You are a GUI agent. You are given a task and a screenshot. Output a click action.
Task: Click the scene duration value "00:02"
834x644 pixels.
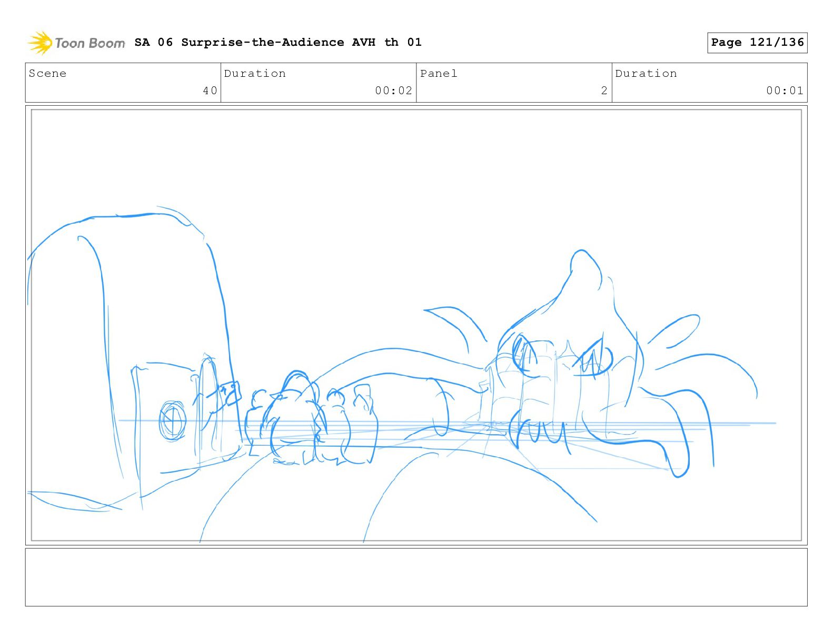coord(393,90)
